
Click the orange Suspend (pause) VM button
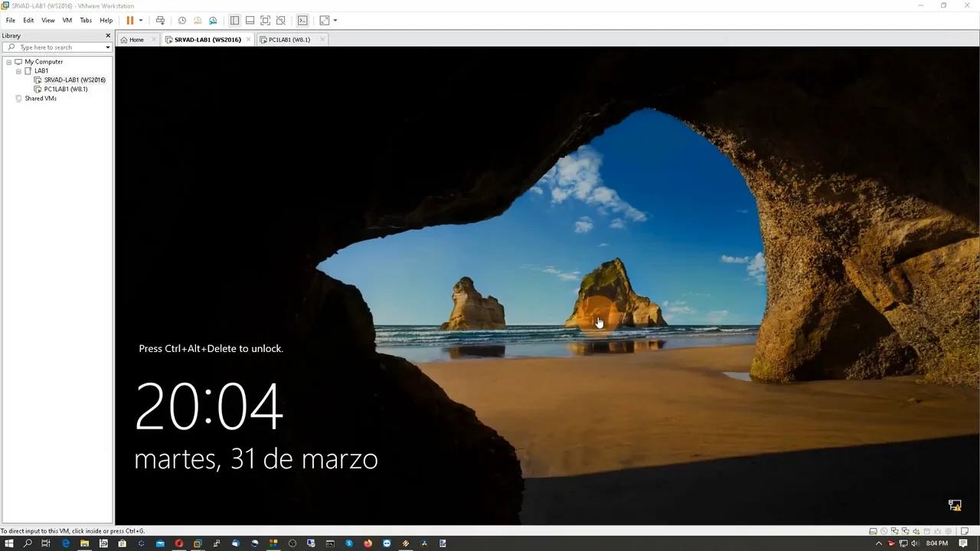coord(129,21)
